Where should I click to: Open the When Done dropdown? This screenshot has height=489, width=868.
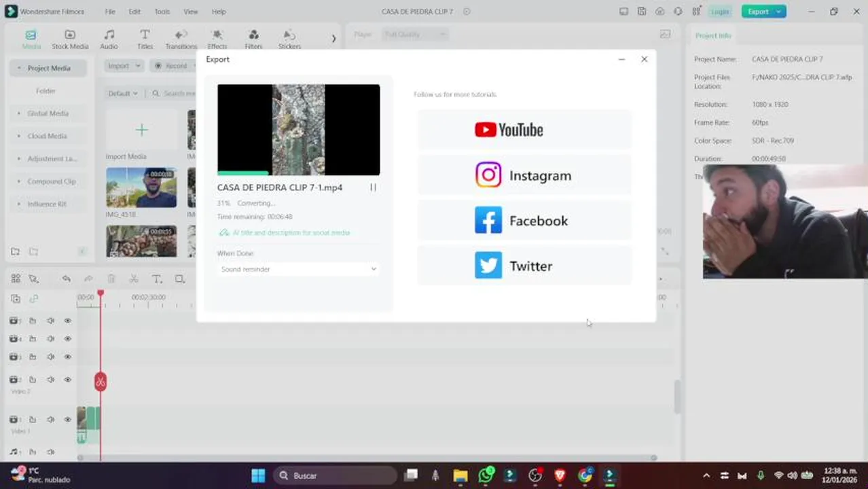click(298, 270)
